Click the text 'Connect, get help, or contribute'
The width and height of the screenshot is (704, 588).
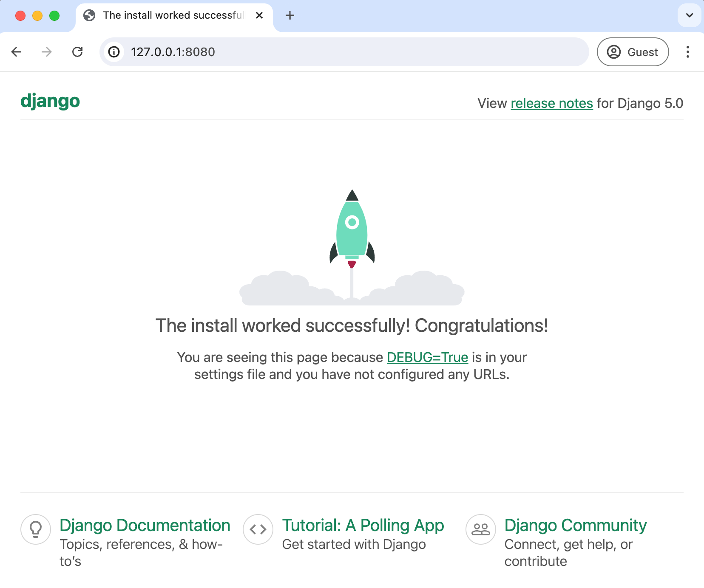tap(568, 553)
